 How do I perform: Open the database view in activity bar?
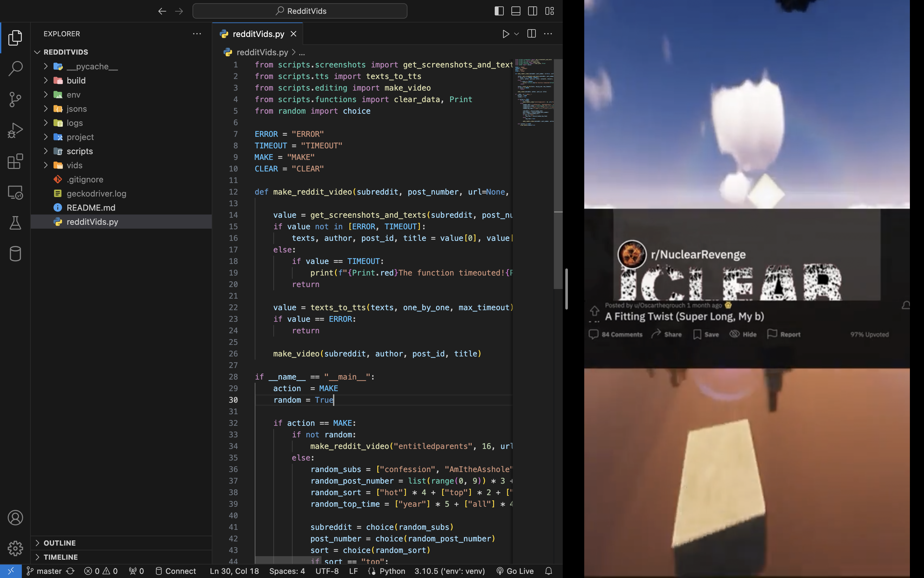point(15,254)
